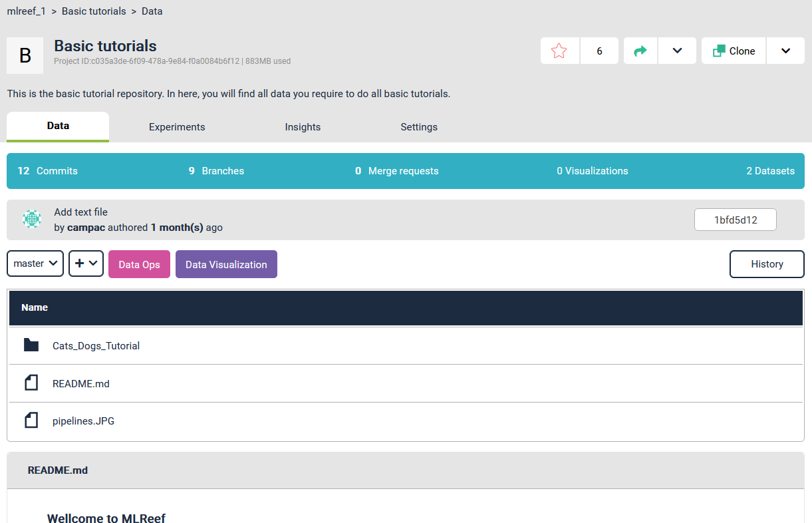Click the B project avatar
This screenshot has width=812, height=523.
[25, 55]
